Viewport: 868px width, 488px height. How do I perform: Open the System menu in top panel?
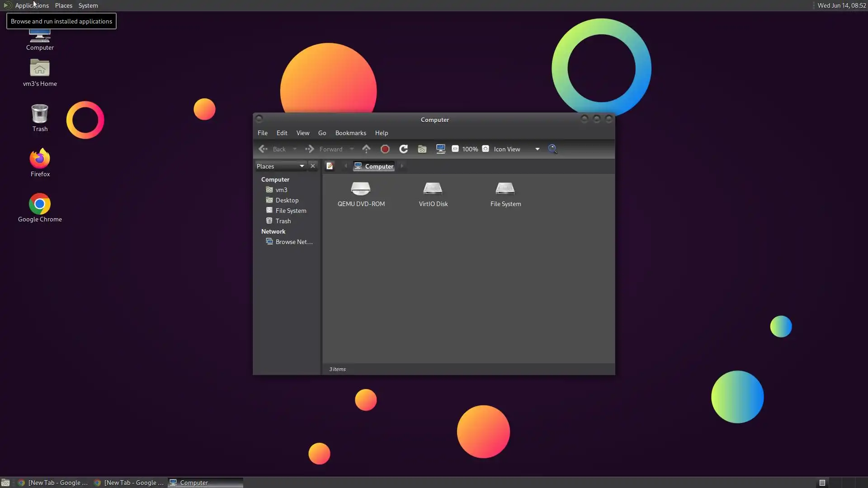click(88, 5)
